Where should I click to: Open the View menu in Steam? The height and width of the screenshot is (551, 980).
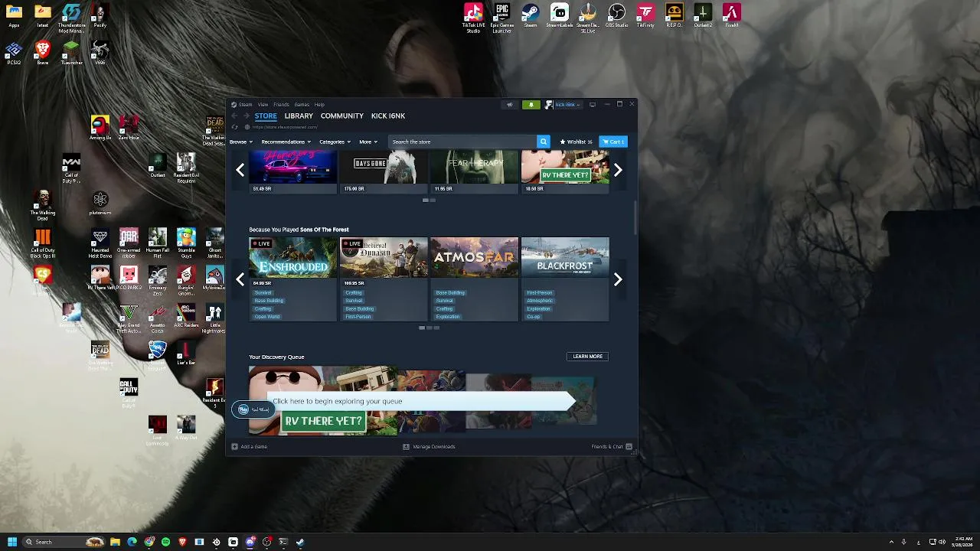(x=263, y=105)
